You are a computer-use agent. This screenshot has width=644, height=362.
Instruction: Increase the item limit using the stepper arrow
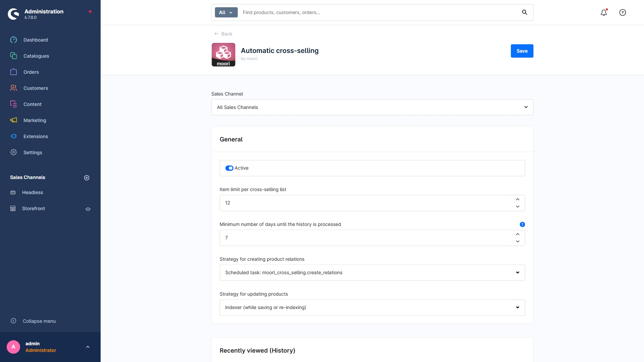(x=518, y=199)
